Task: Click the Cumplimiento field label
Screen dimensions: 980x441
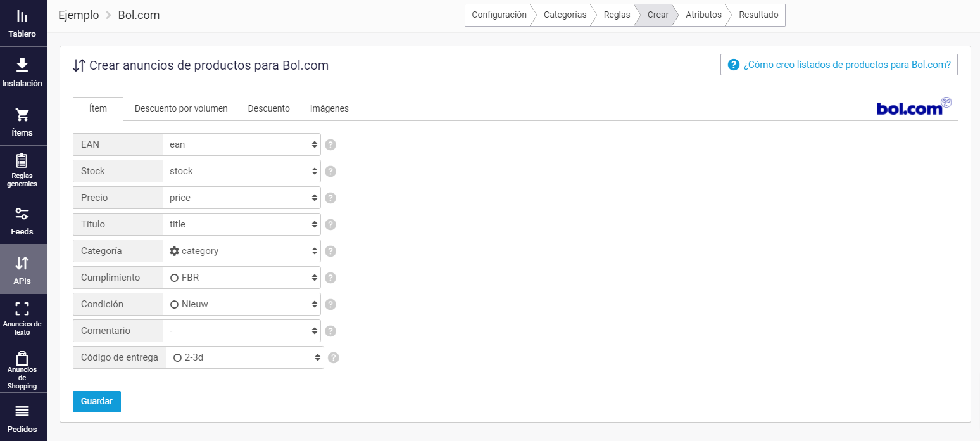Action: [118, 278]
